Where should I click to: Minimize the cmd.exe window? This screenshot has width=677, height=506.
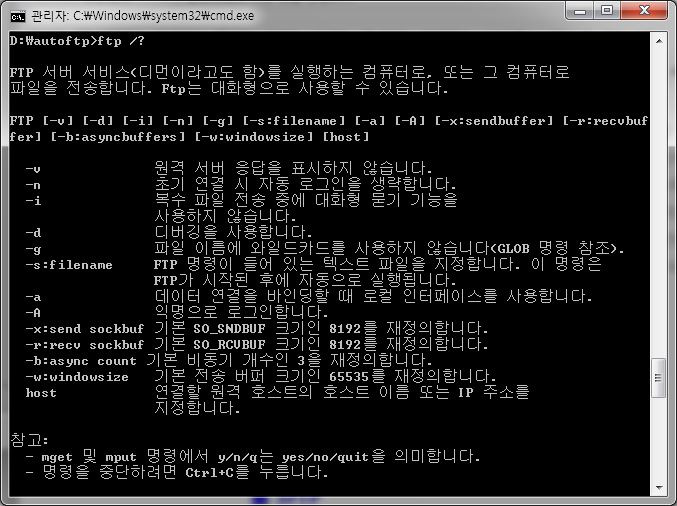pos(579,10)
